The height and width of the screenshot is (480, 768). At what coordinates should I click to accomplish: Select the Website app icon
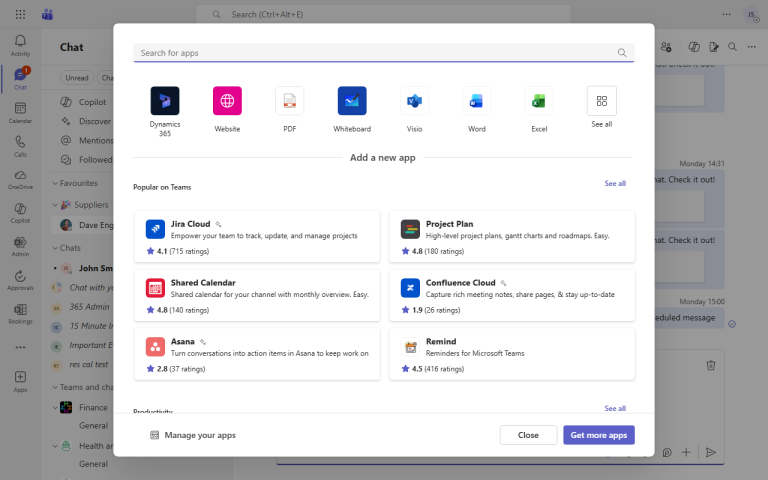pos(227,101)
